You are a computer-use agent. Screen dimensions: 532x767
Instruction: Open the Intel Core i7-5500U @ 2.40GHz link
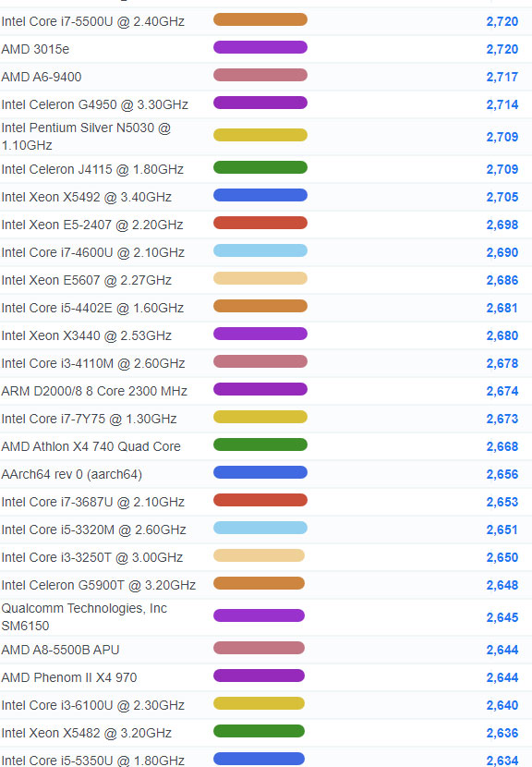tap(93, 21)
